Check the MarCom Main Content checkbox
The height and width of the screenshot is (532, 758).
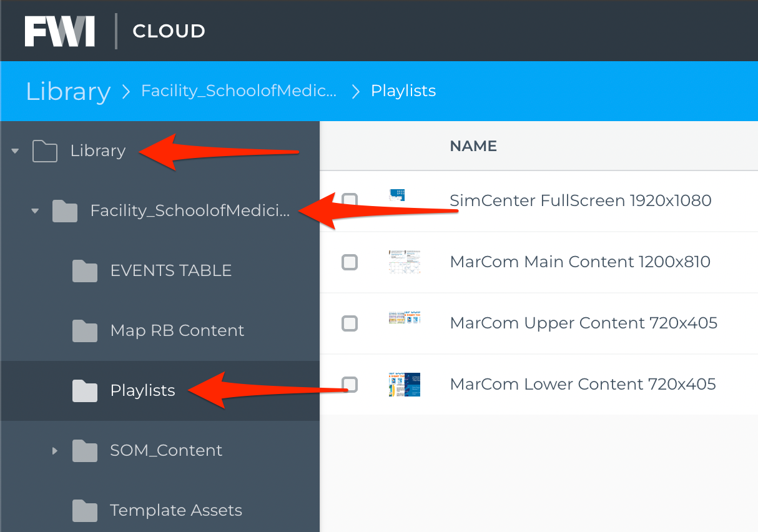click(x=350, y=262)
